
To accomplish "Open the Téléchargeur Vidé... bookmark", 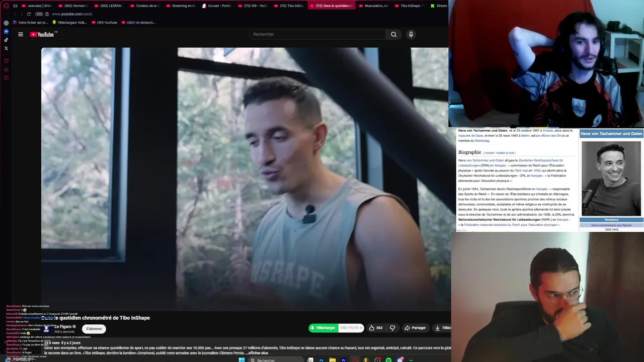I will point(69,23).
